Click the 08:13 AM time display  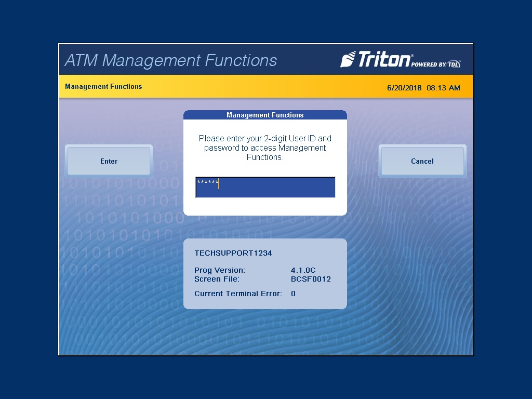[443, 88]
